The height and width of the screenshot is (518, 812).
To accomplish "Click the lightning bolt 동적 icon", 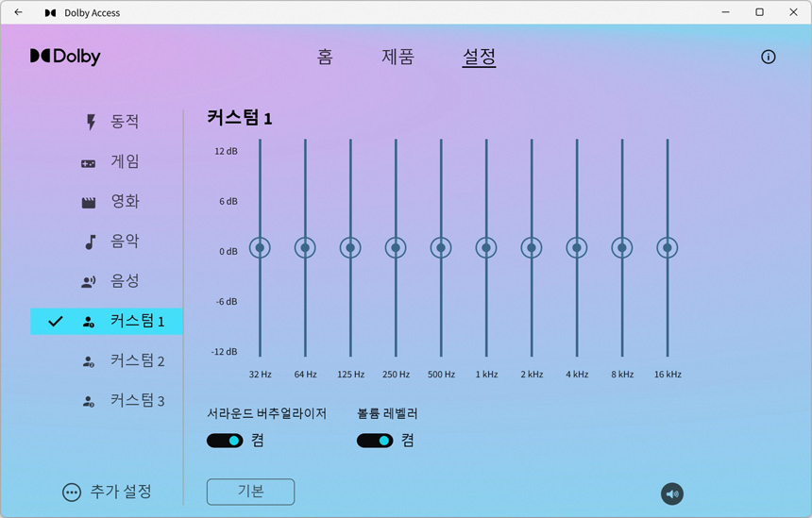I will [x=91, y=123].
